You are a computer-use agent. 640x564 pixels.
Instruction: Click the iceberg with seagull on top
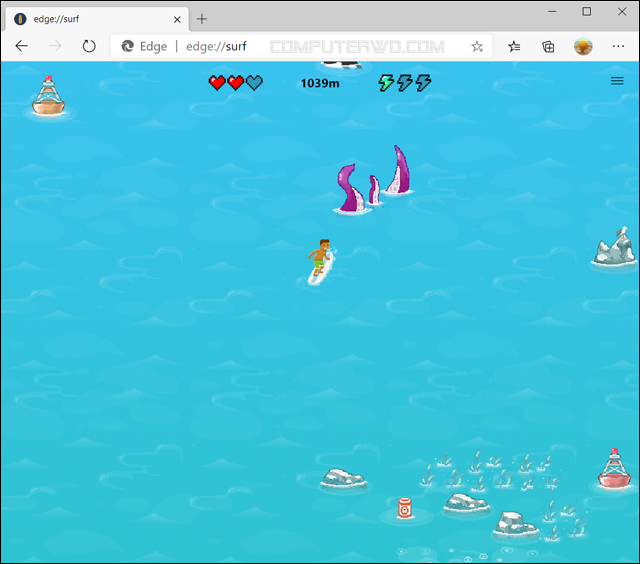pos(615,248)
